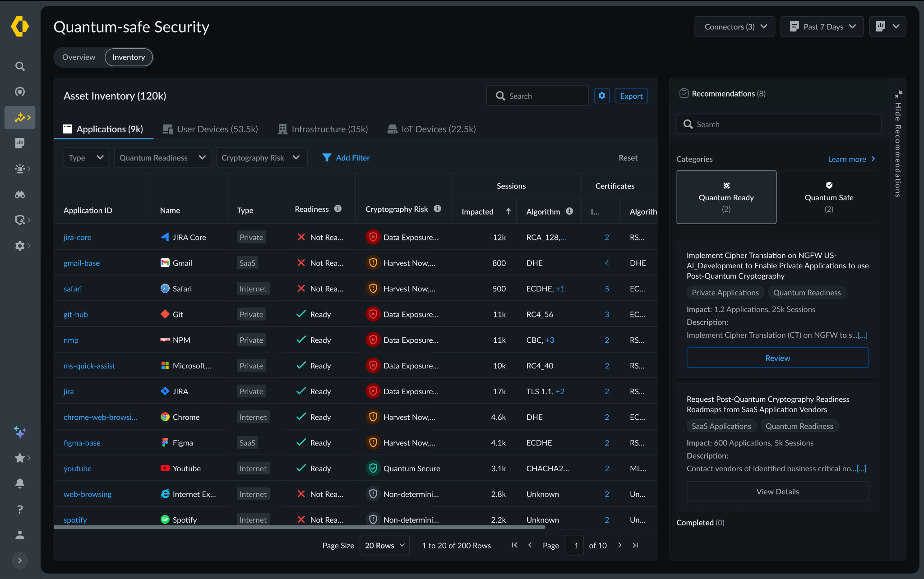
Task: Open the Quantum Readiness filter dropdown
Action: tap(162, 157)
